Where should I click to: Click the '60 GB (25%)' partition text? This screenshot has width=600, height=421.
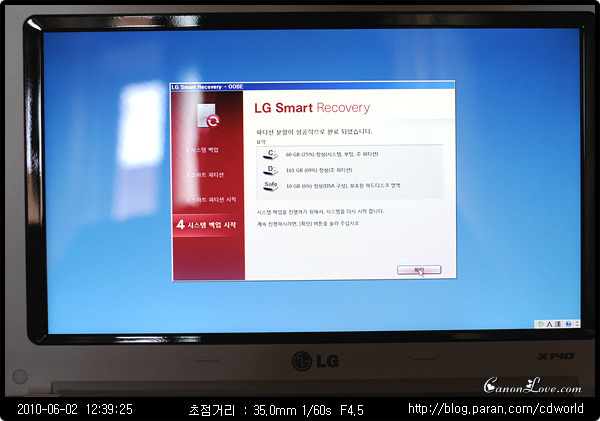point(332,154)
